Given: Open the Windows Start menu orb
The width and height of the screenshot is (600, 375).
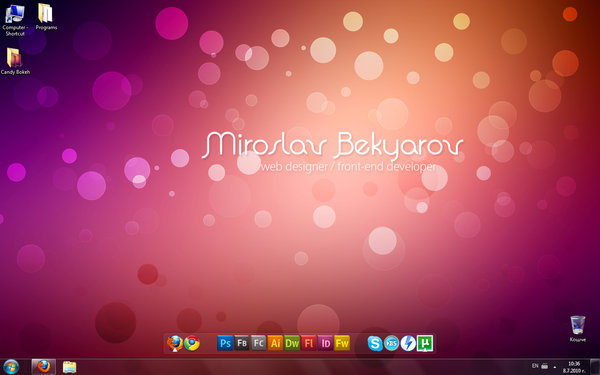Looking at the screenshot, I should (x=10, y=367).
